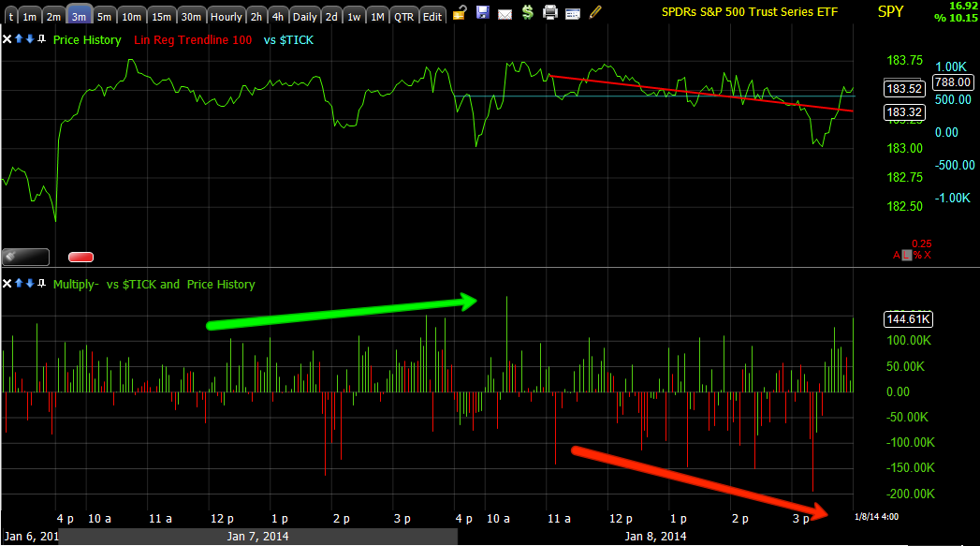The height and width of the screenshot is (546, 980).
Task: Select the active 3m timeframe tab
Action: 79,16
